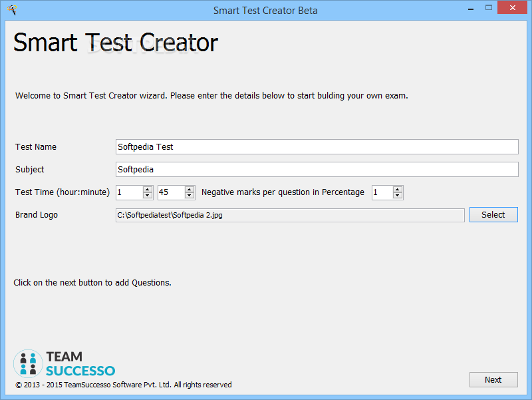
Task: Click the Brand Logo path field
Action: coord(290,215)
